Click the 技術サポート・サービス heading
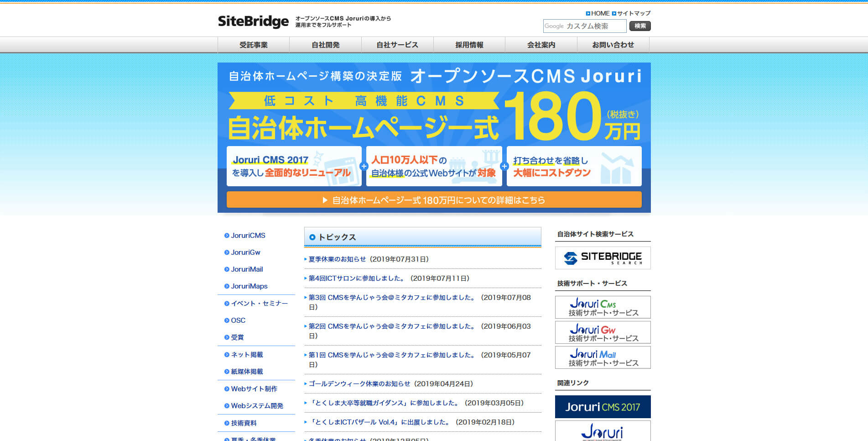The width and height of the screenshot is (868, 441). click(592, 283)
